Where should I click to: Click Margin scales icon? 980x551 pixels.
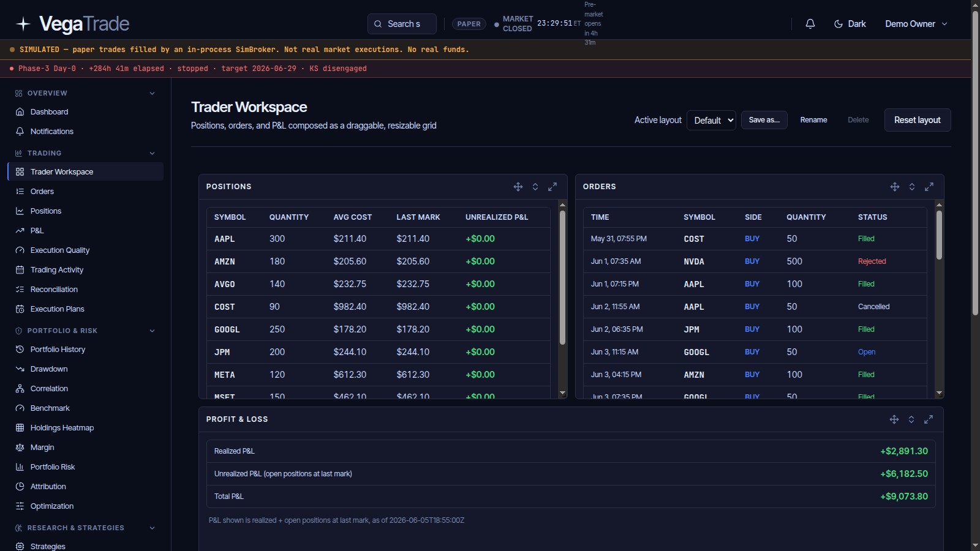pyautogui.click(x=20, y=448)
